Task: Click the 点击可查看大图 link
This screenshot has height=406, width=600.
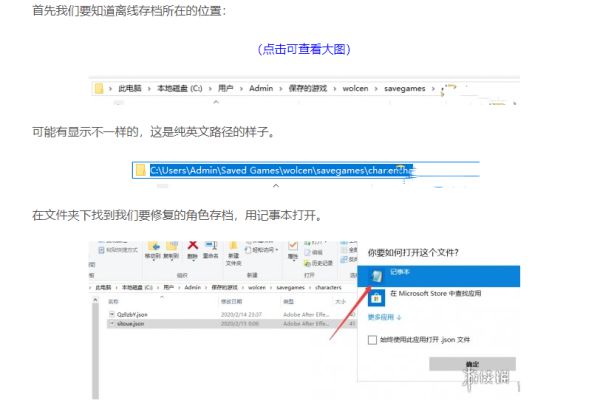Action: (304, 49)
